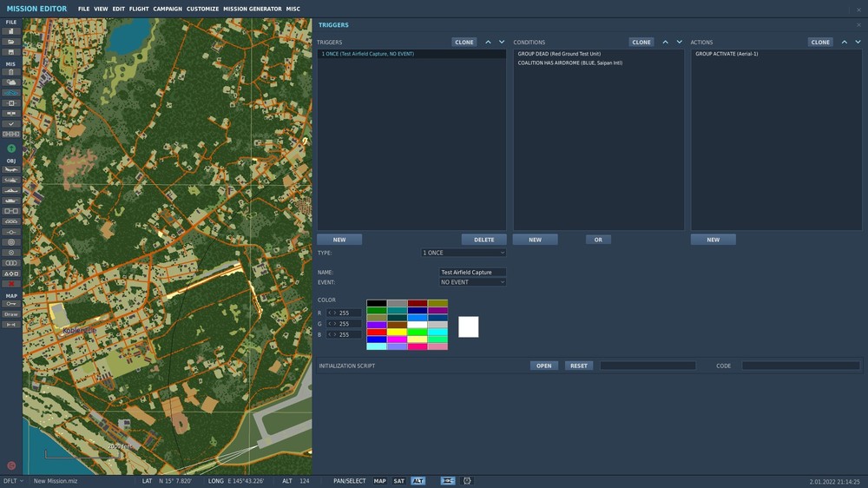Switch map mode to SAT

point(398,480)
